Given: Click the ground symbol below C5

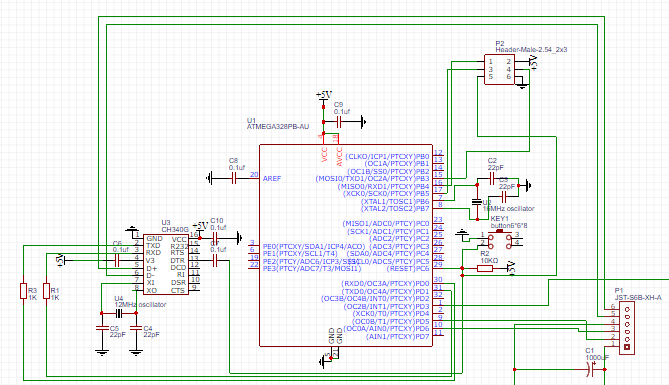Looking at the screenshot, I should pyautogui.click(x=102, y=353).
